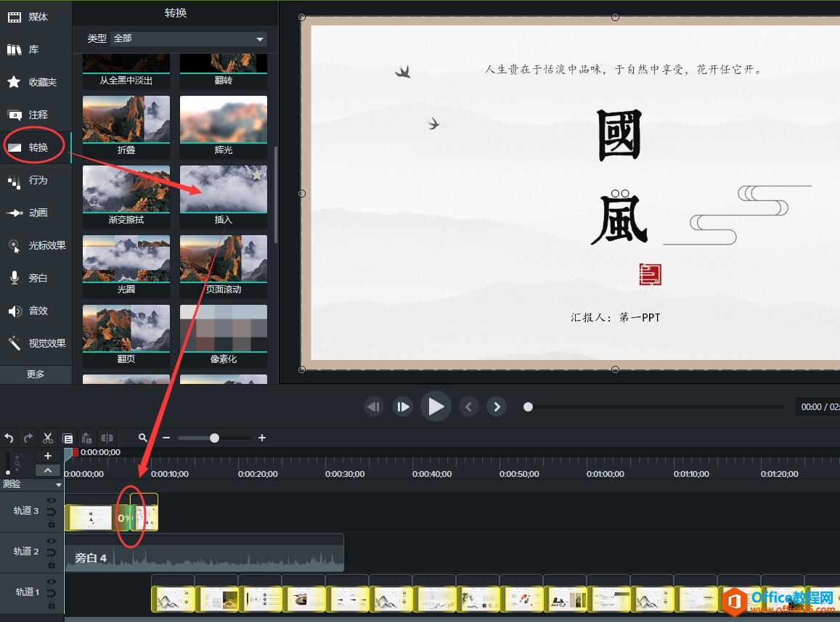Screen dimensions: 840x622
Task: Select the 像素化 transition thumbnail
Action: pyautogui.click(x=223, y=334)
